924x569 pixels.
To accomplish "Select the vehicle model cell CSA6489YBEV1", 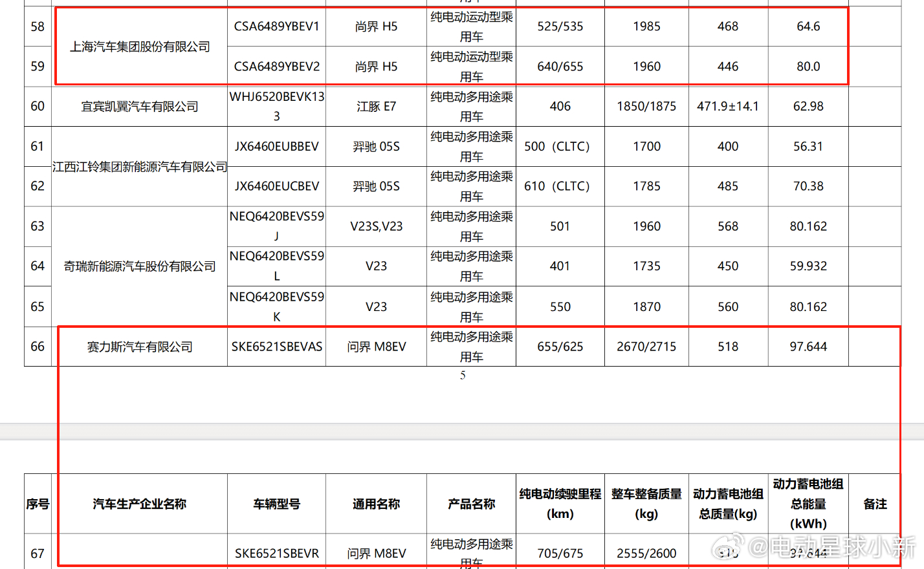I will (276, 27).
